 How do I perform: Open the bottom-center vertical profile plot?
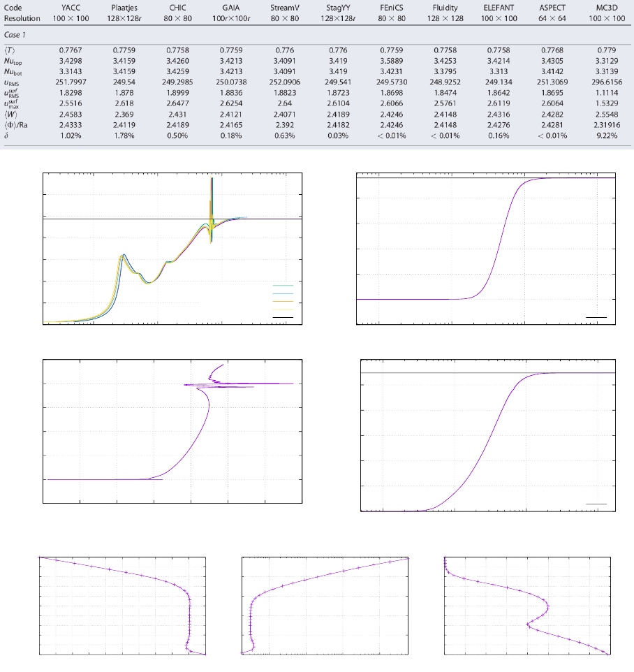(x=325, y=606)
